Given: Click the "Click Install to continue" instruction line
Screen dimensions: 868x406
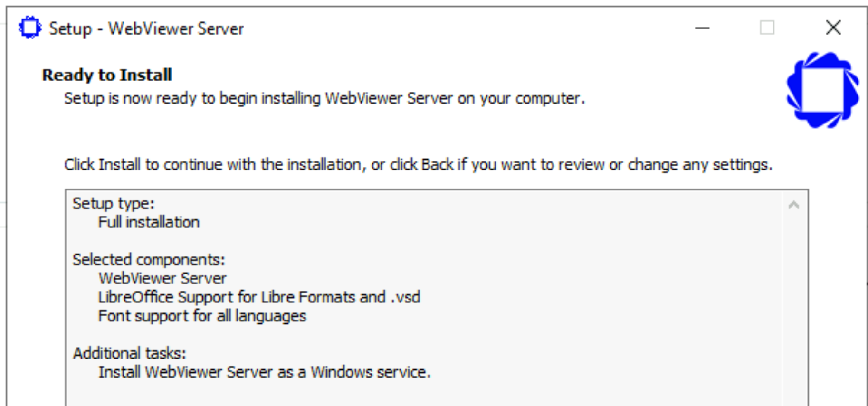Looking at the screenshot, I should [418, 165].
